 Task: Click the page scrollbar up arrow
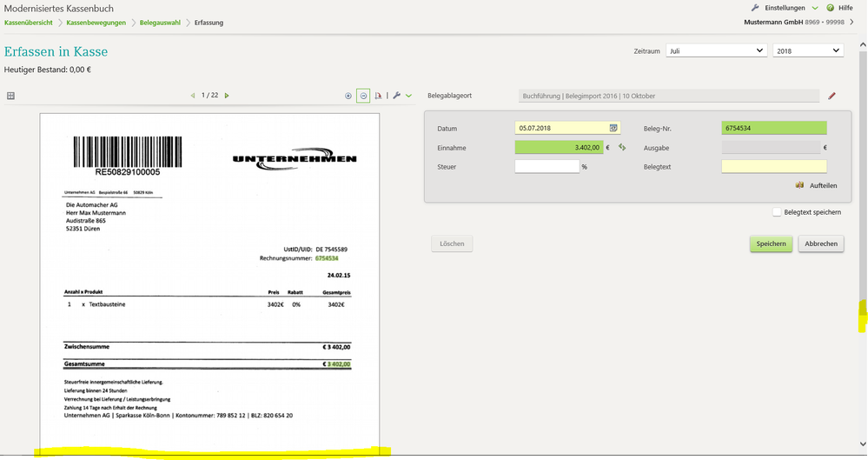click(863, 44)
